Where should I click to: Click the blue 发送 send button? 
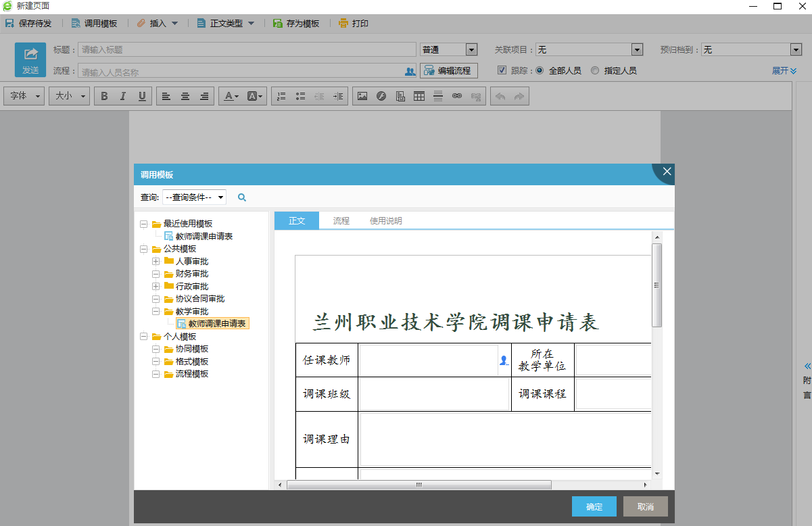pyautogui.click(x=30, y=60)
